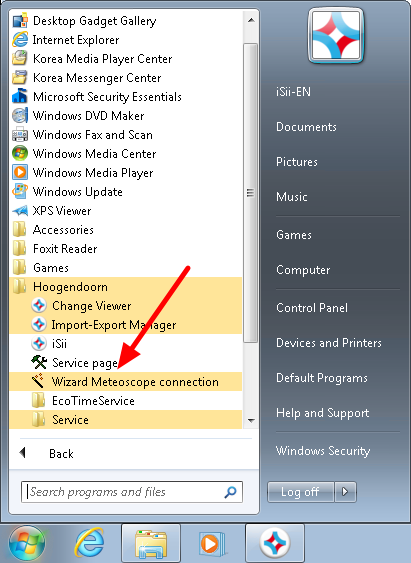Open Control Panel from the right pane
The width and height of the screenshot is (411, 563).
pos(312,308)
